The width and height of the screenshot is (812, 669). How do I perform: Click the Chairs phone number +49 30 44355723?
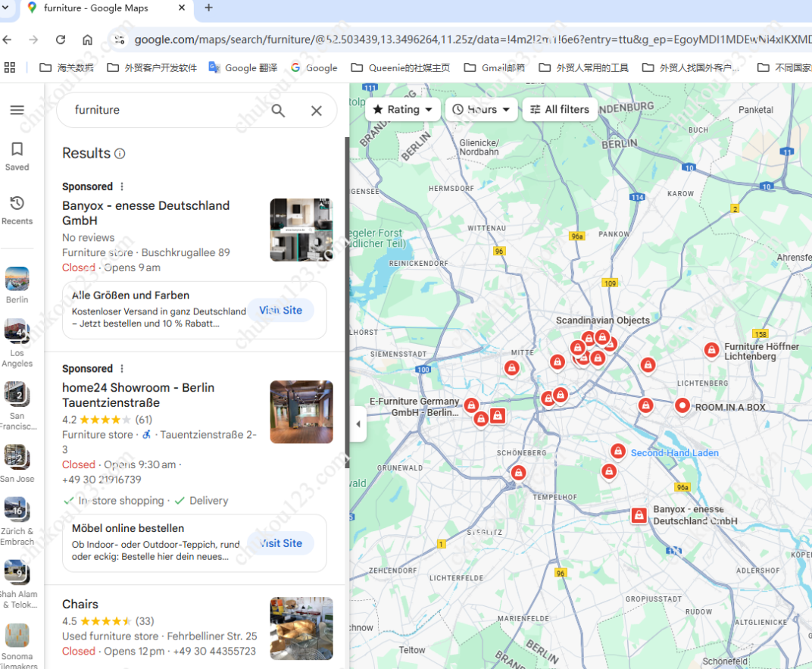pos(214,652)
